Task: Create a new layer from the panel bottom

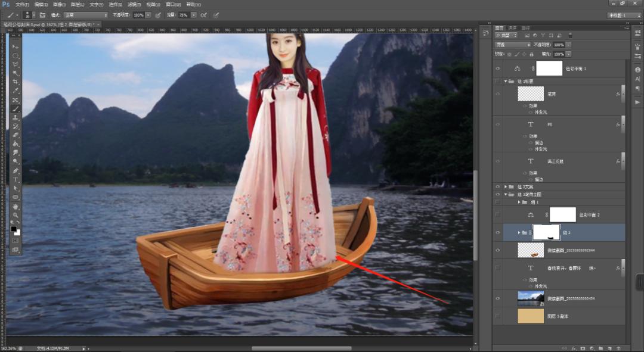Action: pyautogui.click(x=610, y=348)
